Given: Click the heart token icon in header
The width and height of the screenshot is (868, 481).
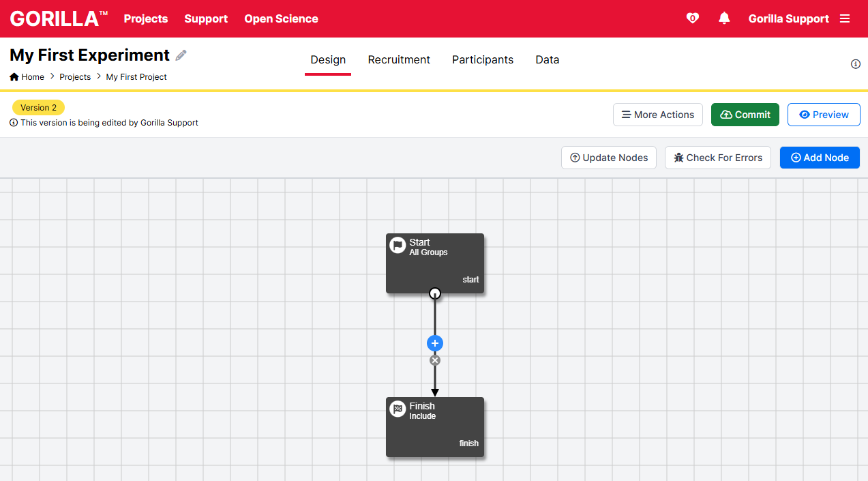Looking at the screenshot, I should click(692, 18).
